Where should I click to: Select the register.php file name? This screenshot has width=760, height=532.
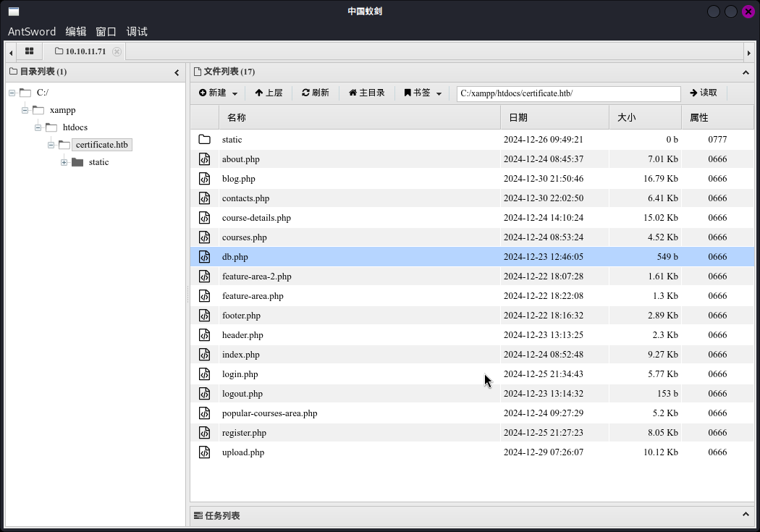pos(245,433)
